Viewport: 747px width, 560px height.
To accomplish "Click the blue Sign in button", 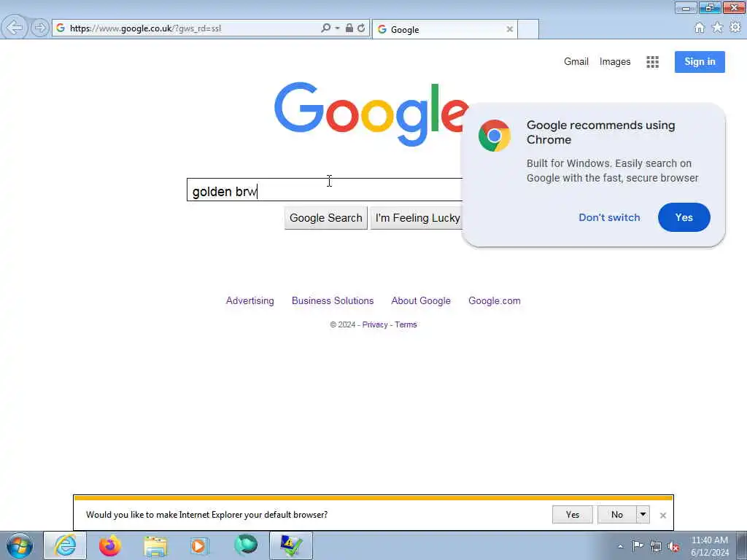I will pyautogui.click(x=700, y=62).
